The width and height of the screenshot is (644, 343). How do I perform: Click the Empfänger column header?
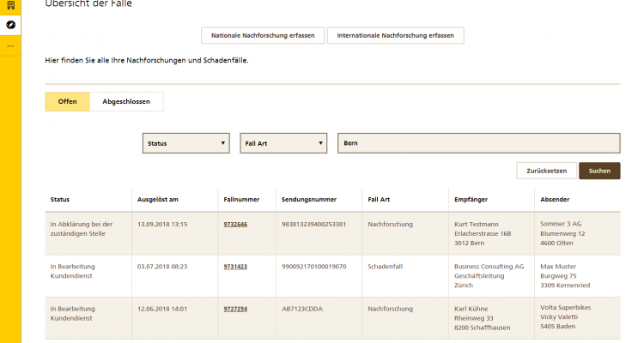[x=471, y=200]
